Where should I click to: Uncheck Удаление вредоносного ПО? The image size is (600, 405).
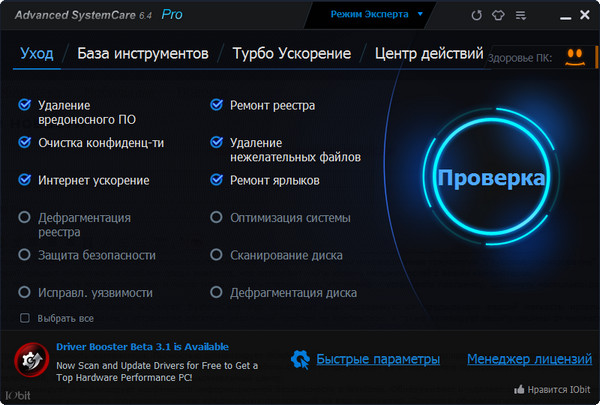coord(25,105)
